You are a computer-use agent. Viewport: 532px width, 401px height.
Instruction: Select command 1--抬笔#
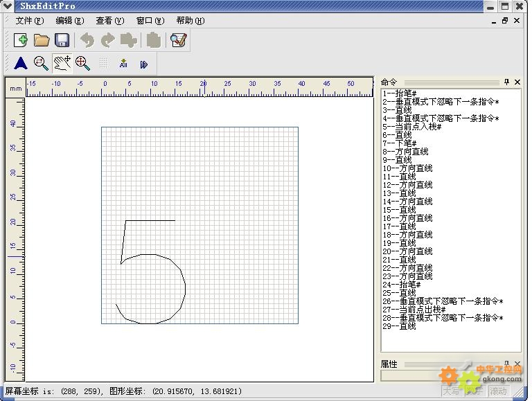[x=399, y=93]
